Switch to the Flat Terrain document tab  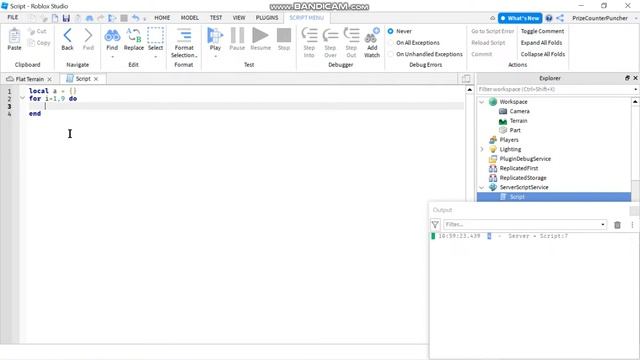pos(29,79)
